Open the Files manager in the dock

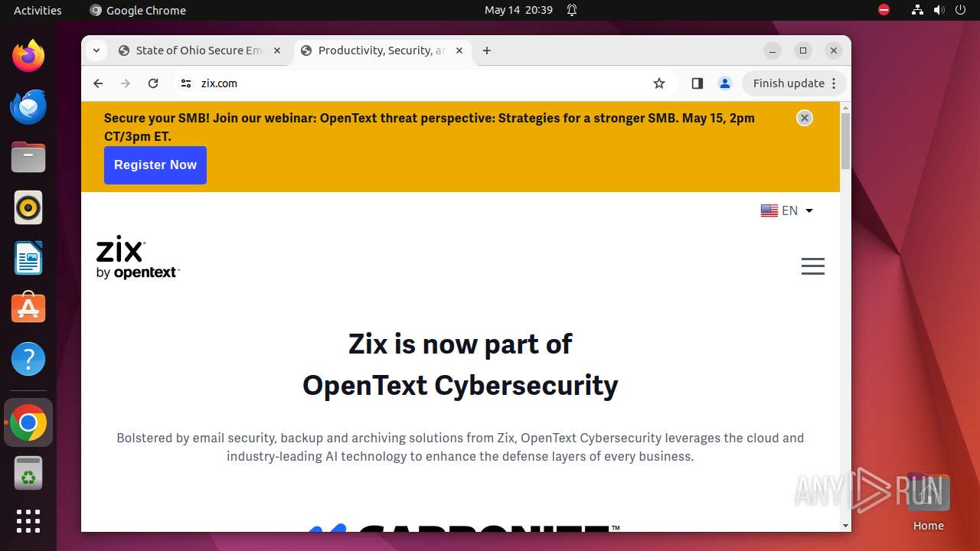pyautogui.click(x=28, y=157)
